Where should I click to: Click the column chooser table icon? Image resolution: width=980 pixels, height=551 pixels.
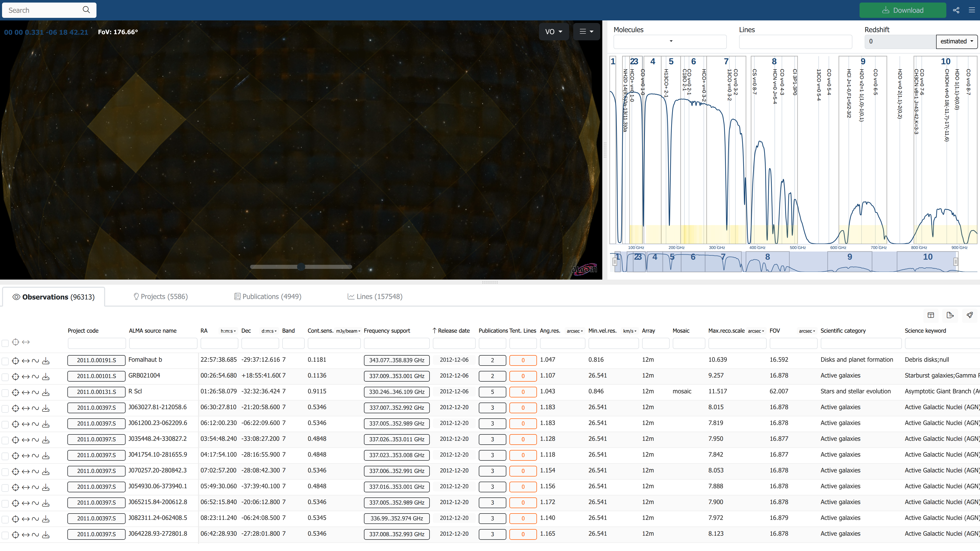(x=931, y=315)
